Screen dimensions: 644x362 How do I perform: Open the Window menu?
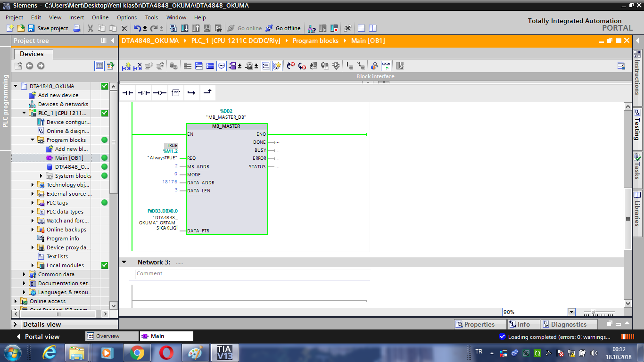176,17
